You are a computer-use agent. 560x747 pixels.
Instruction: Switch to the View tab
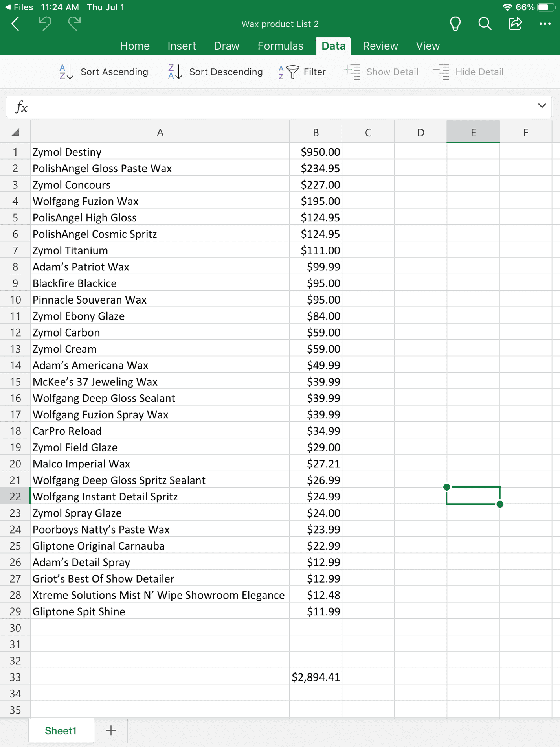428,46
